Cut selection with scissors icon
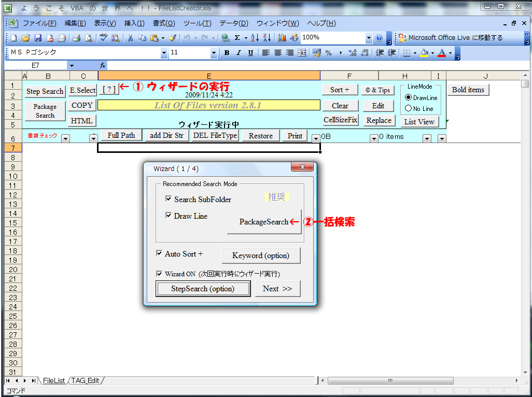 [130, 38]
